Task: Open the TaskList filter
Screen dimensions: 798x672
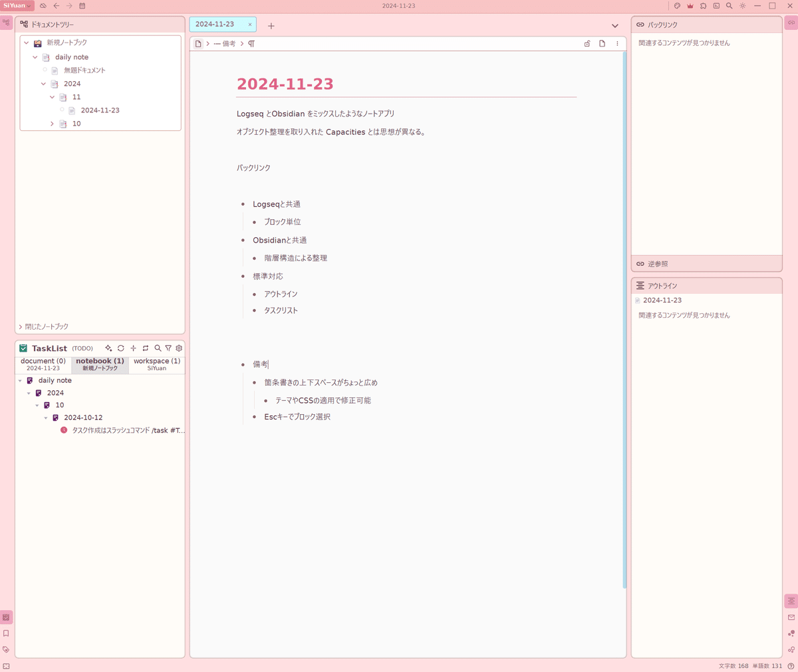Action: pyautogui.click(x=168, y=348)
